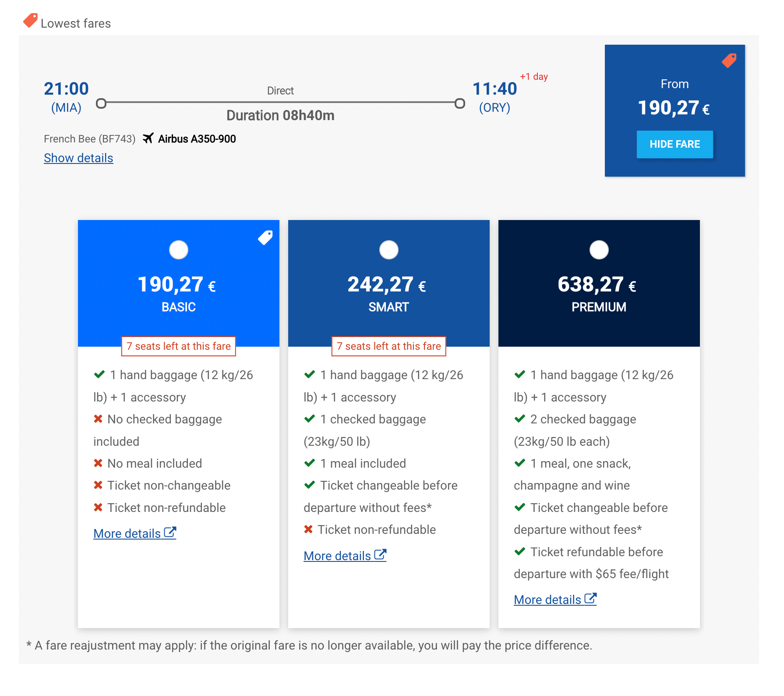Click the red cross beside No meal included
The width and height of the screenshot is (784, 696).
[x=98, y=463]
